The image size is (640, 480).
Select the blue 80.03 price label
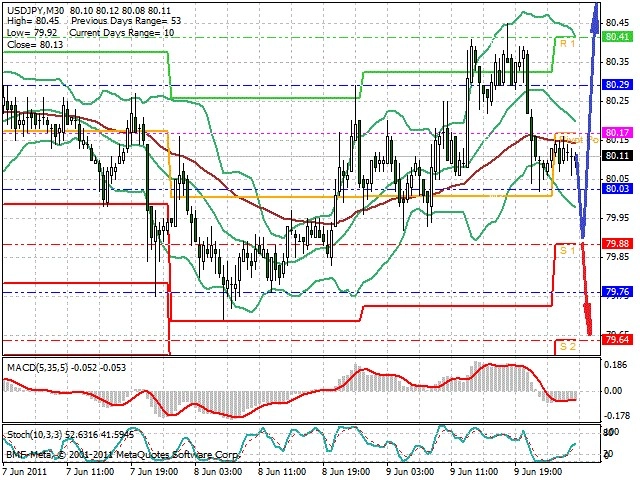coord(618,188)
